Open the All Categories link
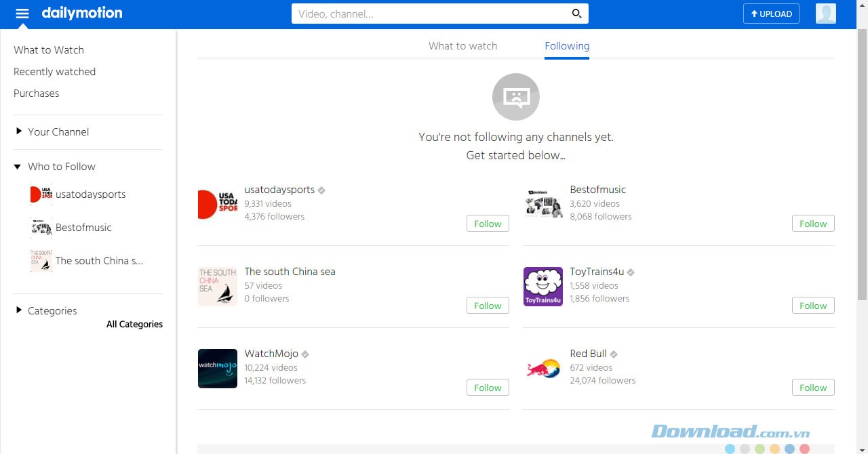868x454 pixels. pyautogui.click(x=134, y=325)
